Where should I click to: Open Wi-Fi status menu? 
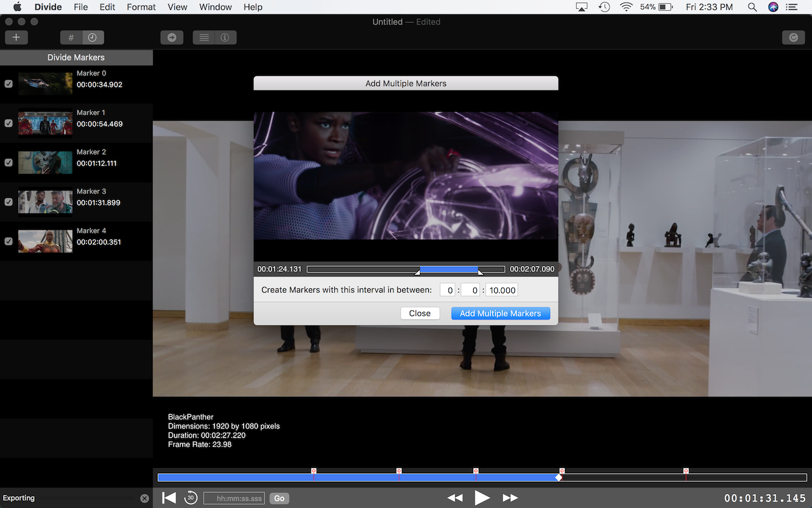[x=627, y=7]
